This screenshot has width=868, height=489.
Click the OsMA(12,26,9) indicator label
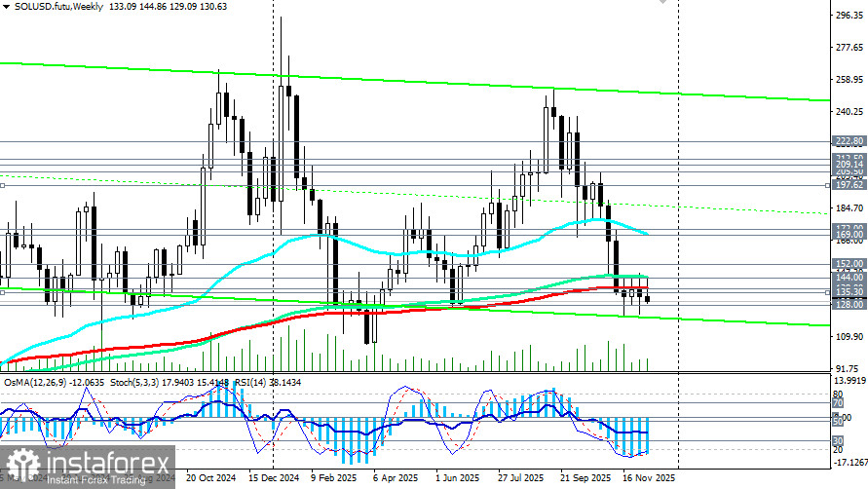[x=55, y=382]
